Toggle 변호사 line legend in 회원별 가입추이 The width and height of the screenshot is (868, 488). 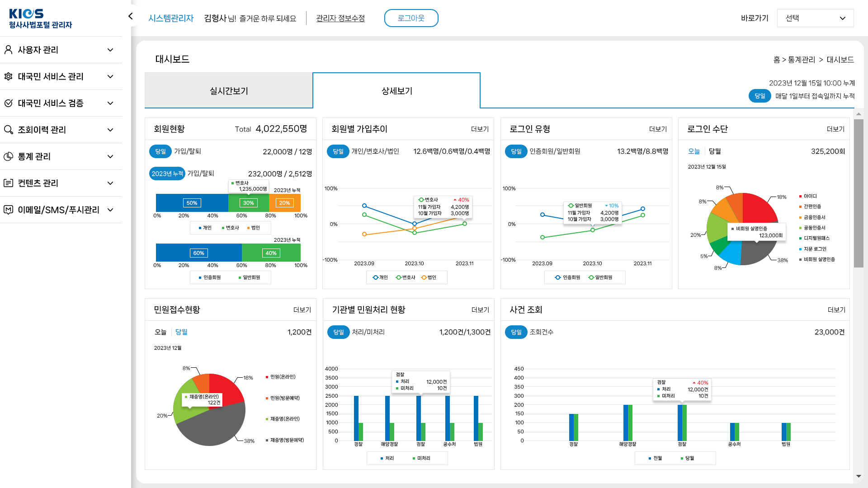click(405, 277)
